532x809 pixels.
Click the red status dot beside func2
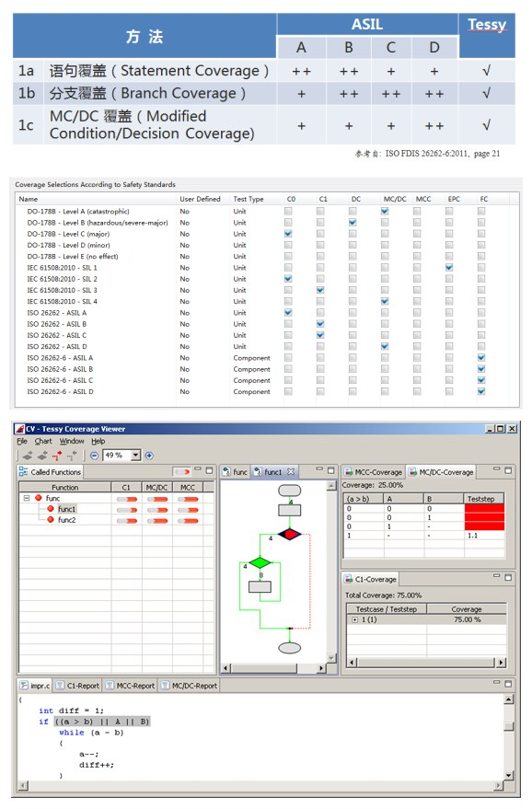[x=51, y=520]
